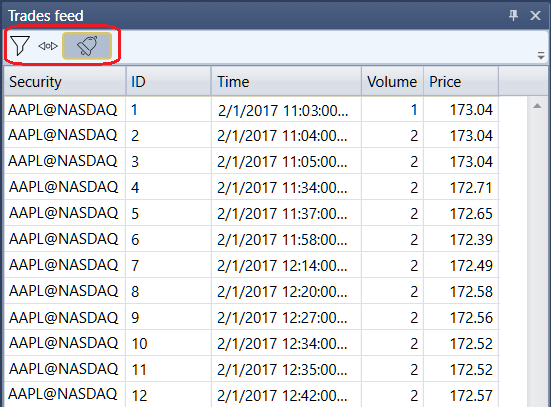Click the scrollbar up arrow

tap(537, 106)
